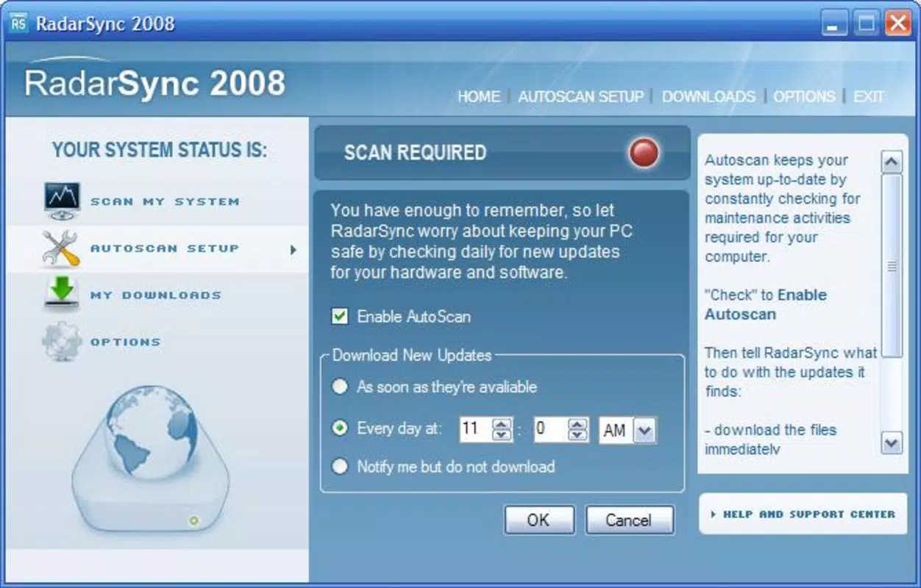Click the Autoscan Setup wrench icon
Screen dimensions: 921x588
point(60,248)
